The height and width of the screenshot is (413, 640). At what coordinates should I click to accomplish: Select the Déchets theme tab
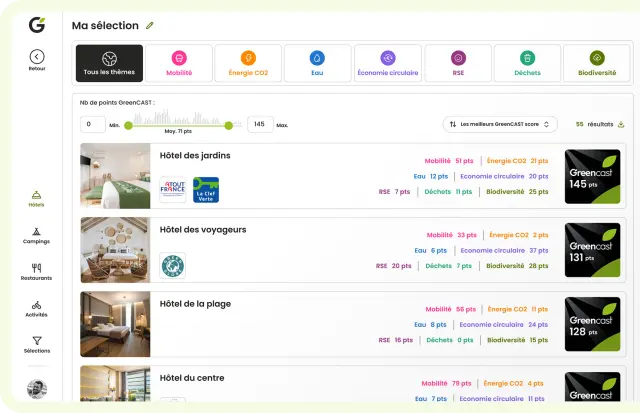pyautogui.click(x=527, y=63)
